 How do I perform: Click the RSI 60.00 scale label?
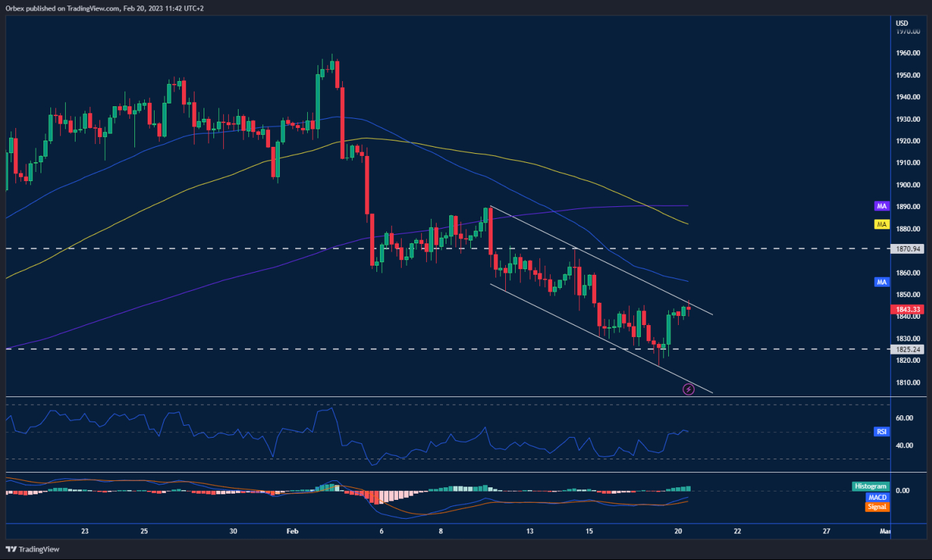(x=904, y=418)
